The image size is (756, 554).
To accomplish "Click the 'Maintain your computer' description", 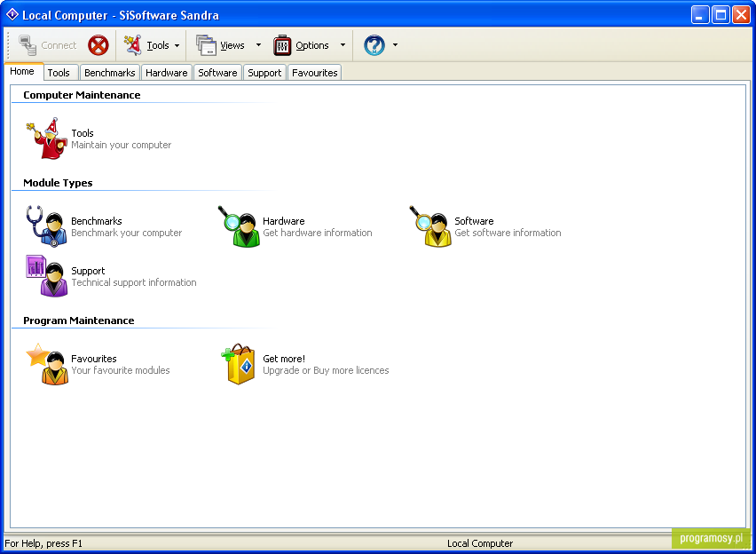I will [122, 145].
